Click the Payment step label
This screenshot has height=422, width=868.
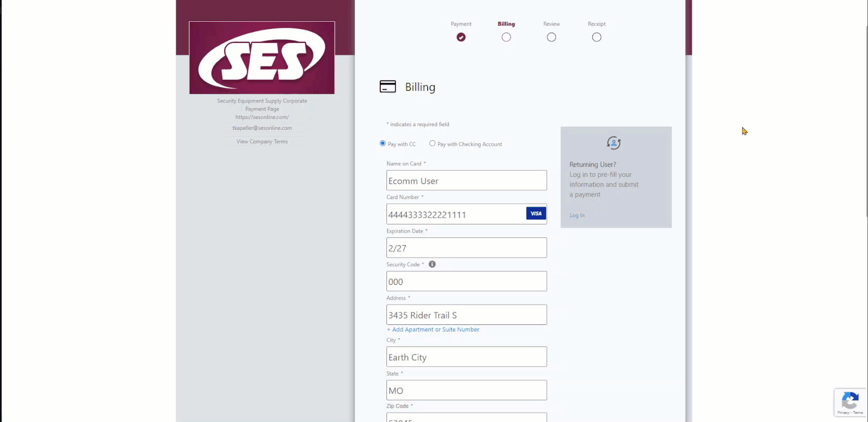(461, 24)
